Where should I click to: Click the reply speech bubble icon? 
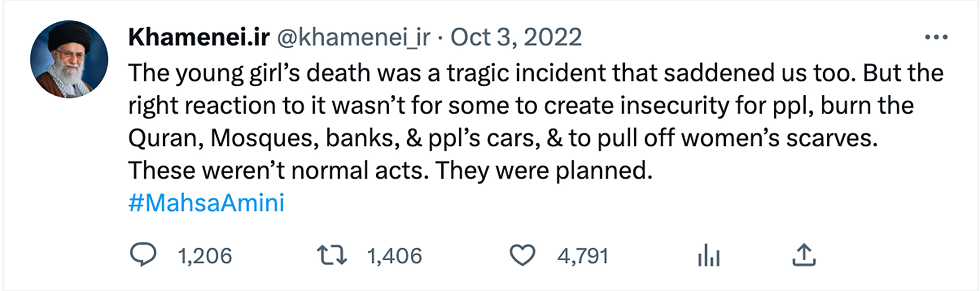point(143,255)
